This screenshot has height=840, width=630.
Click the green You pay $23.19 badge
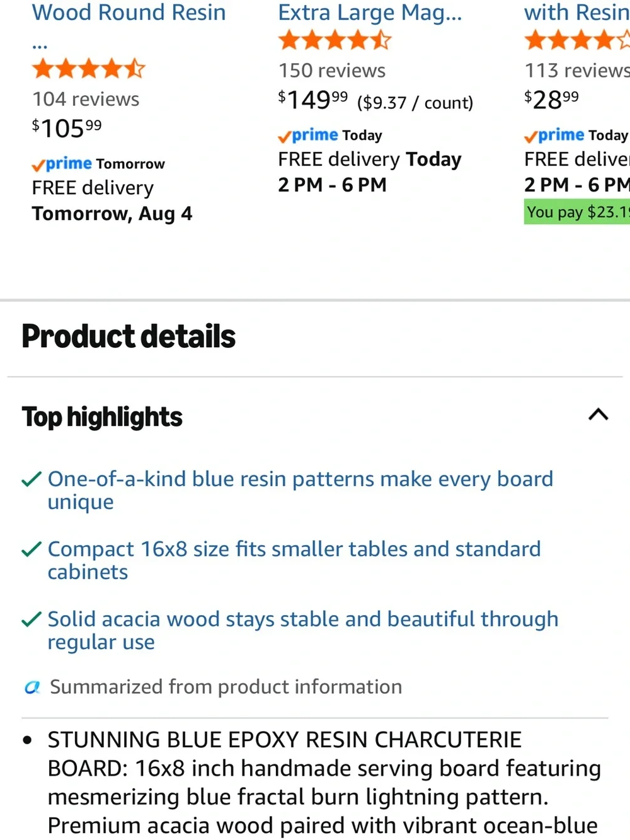(576, 212)
